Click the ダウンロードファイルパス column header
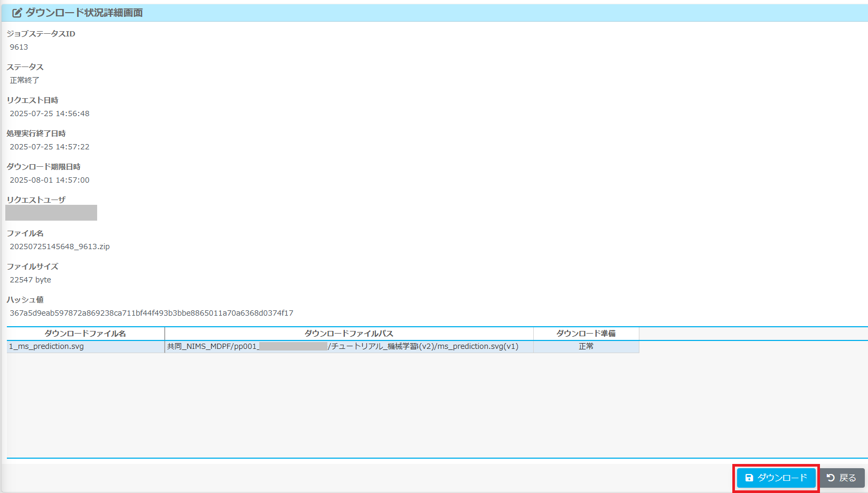The height and width of the screenshot is (493, 868). pyautogui.click(x=348, y=334)
